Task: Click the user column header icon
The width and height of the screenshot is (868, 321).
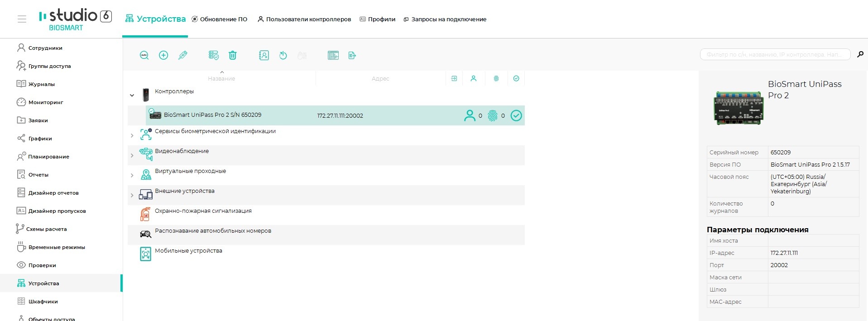Action: point(474,78)
